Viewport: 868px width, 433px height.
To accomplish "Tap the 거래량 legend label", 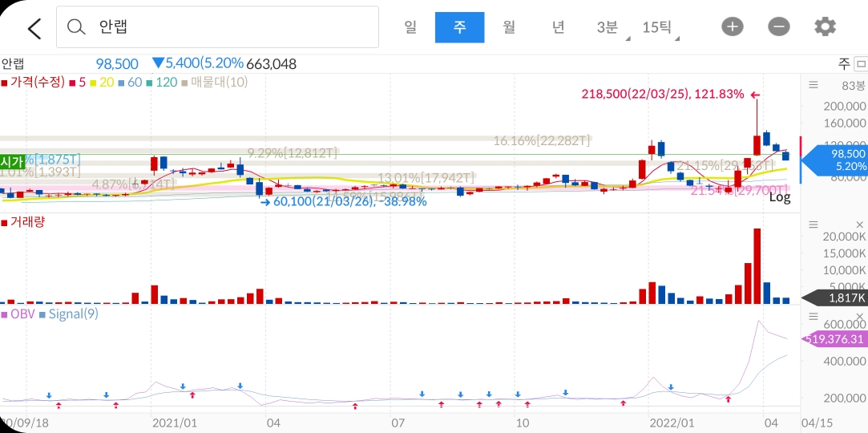I will [23, 222].
